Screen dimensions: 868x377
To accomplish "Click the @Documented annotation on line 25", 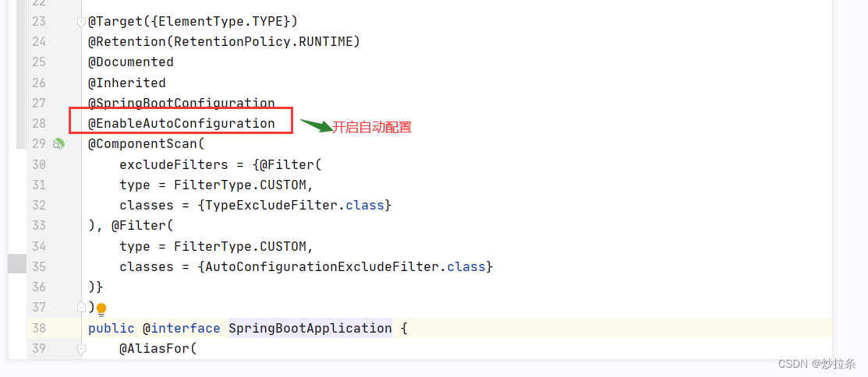I will point(131,62).
